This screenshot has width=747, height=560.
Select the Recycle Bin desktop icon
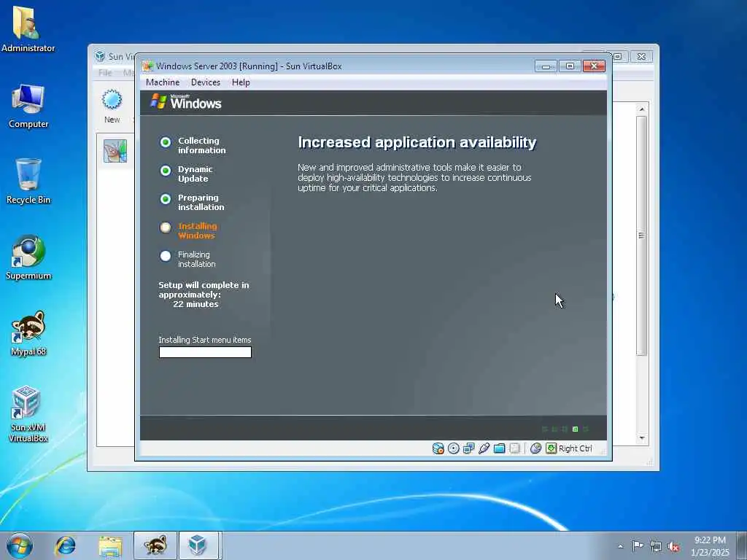[x=28, y=181]
